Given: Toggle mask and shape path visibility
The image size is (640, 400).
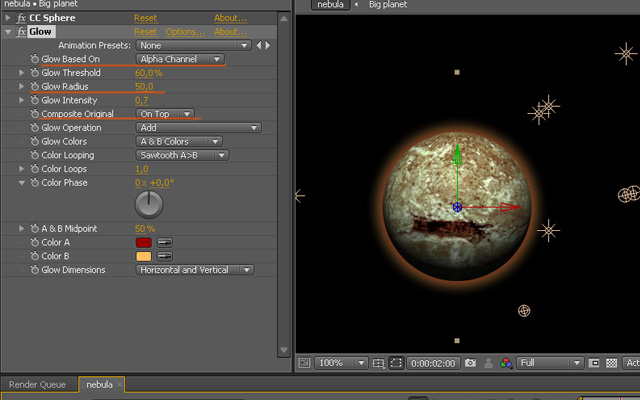Looking at the screenshot, I should tap(396, 363).
